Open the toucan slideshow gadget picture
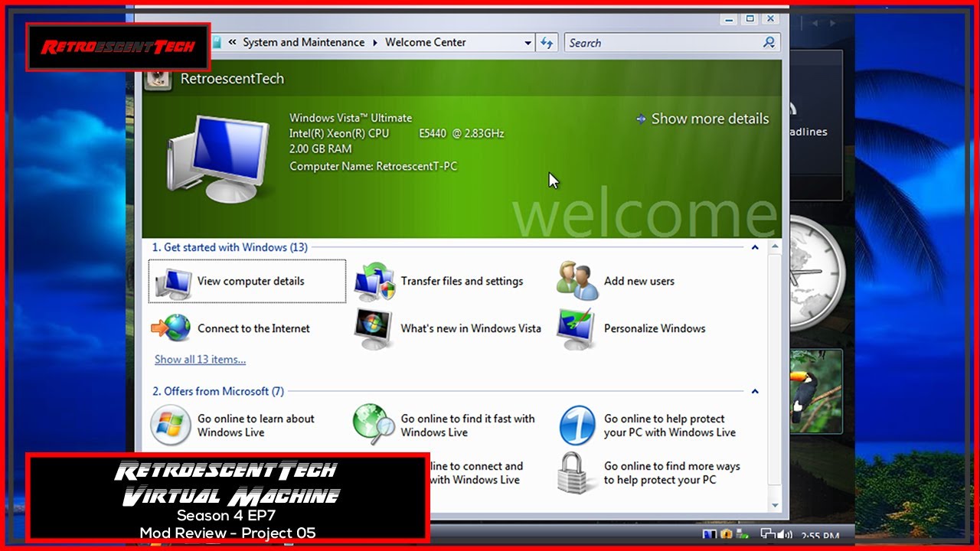980x551 pixels. pos(816,393)
